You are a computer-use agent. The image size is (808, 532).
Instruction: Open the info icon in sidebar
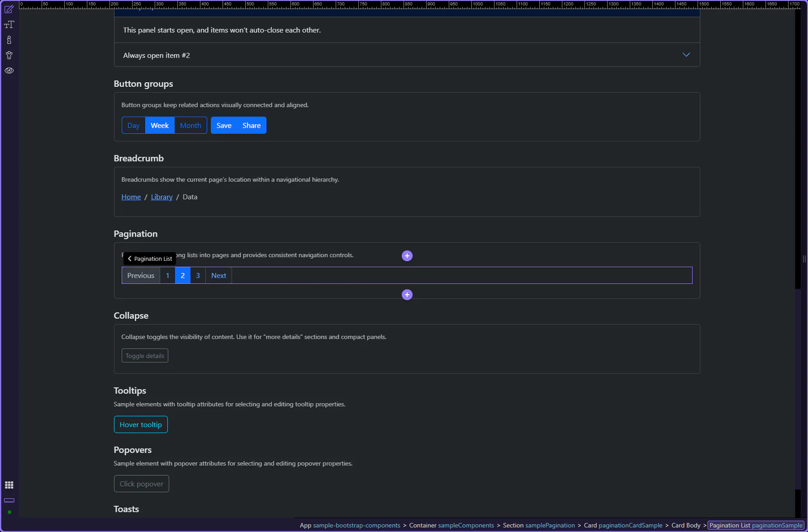tap(9, 40)
